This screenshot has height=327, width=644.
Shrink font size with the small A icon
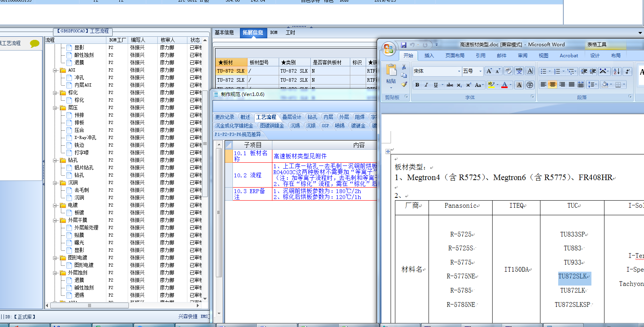coord(498,71)
